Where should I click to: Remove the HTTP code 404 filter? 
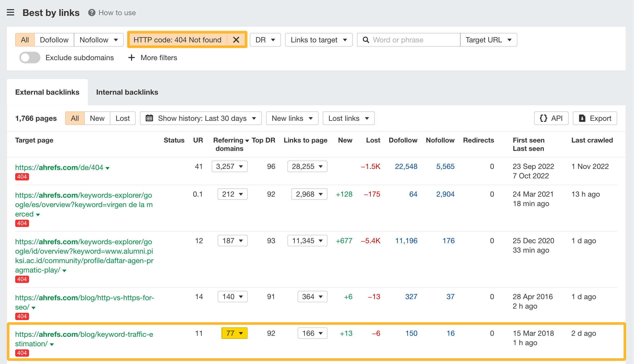[x=236, y=40]
